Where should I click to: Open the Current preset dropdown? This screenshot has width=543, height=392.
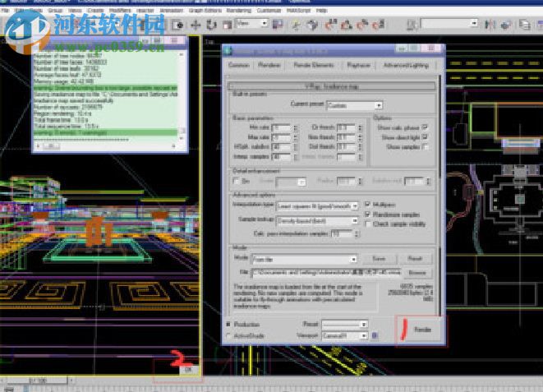(355, 105)
